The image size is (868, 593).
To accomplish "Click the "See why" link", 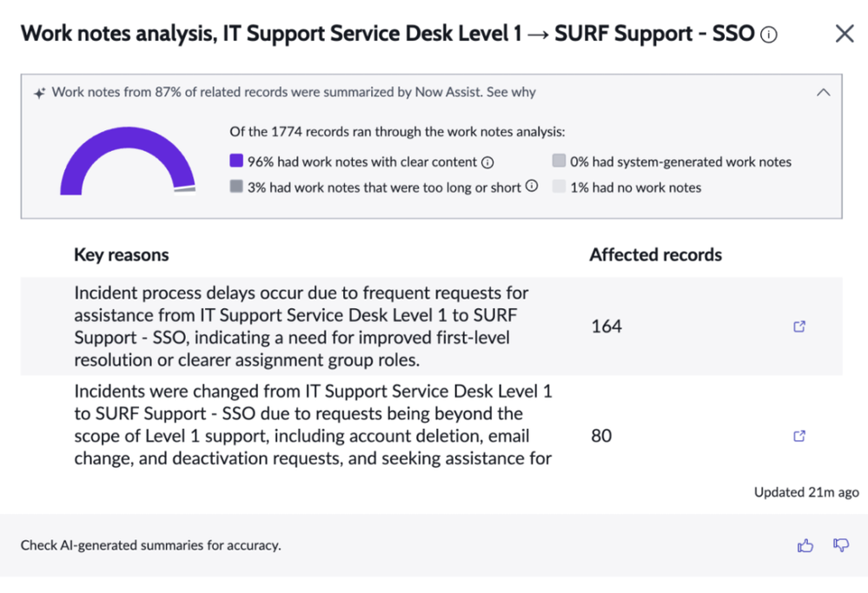I will point(511,92).
